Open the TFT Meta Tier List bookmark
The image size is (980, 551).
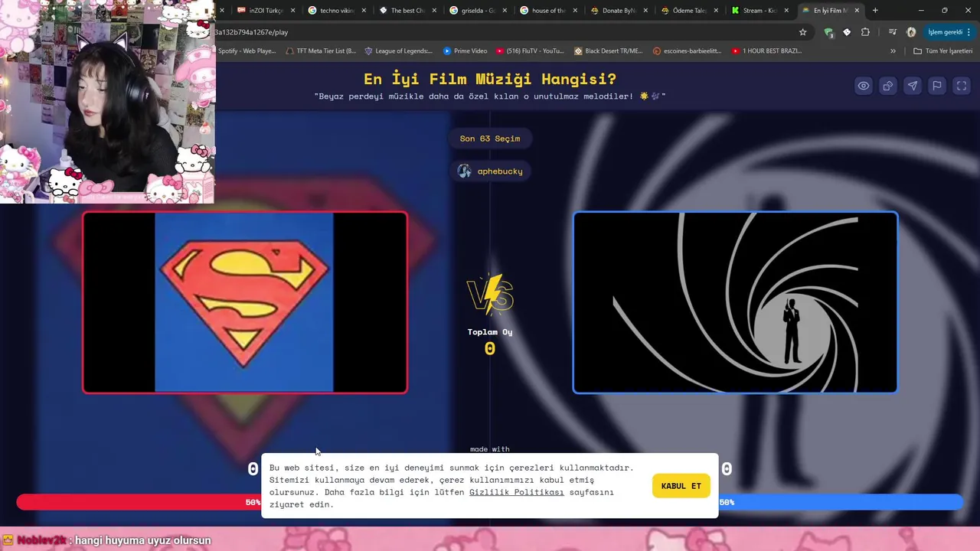tap(321, 51)
